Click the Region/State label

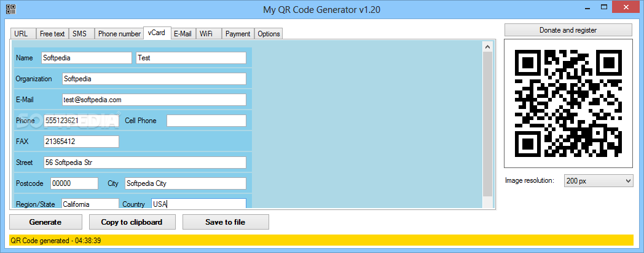coord(35,204)
